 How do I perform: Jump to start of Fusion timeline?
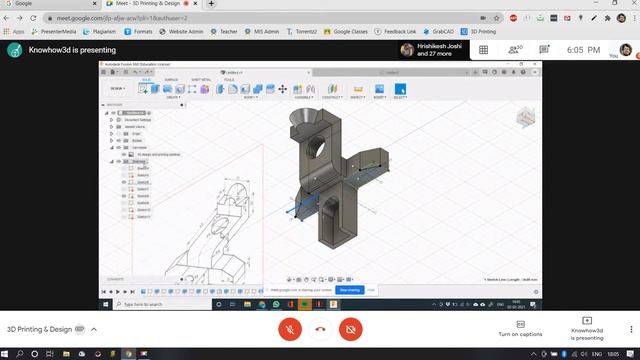pos(104,291)
